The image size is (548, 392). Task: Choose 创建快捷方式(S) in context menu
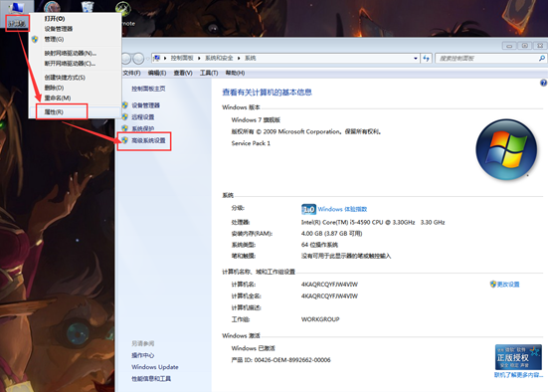(x=65, y=78)
